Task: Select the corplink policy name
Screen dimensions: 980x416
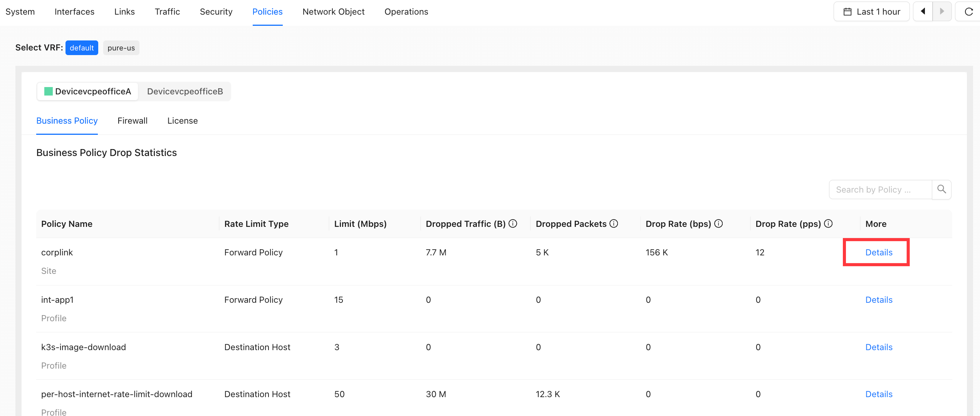Action: (57, 252)
